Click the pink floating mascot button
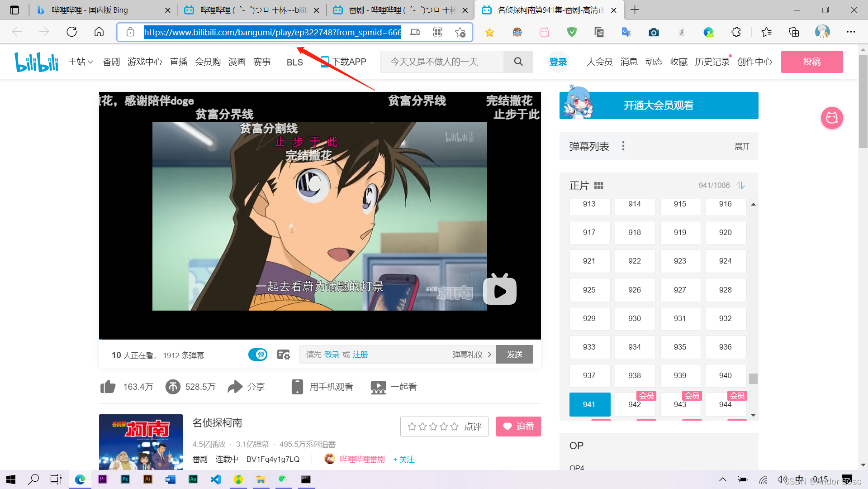The image size is (868, 489). (832, 118)
